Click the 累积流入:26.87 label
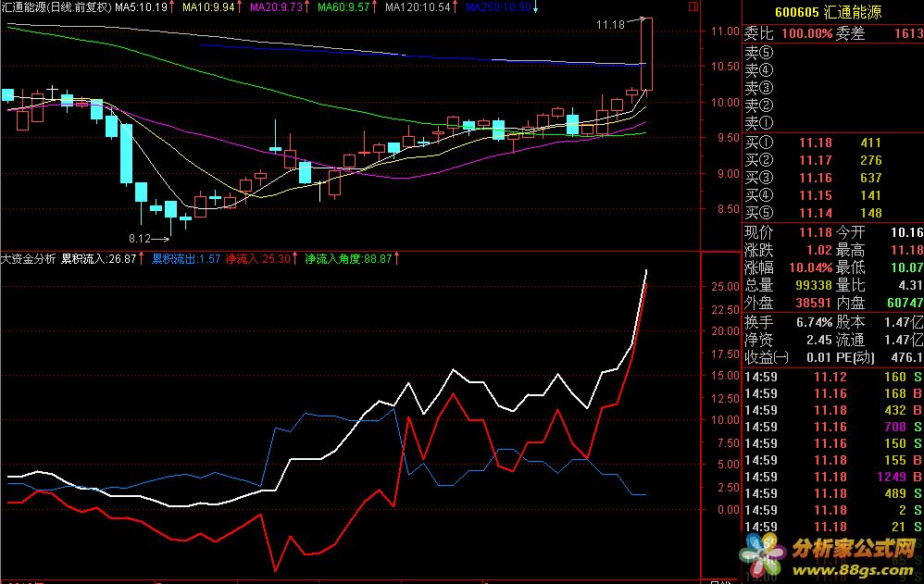This screenshot has height=584, width=924. tap(99, 259)
